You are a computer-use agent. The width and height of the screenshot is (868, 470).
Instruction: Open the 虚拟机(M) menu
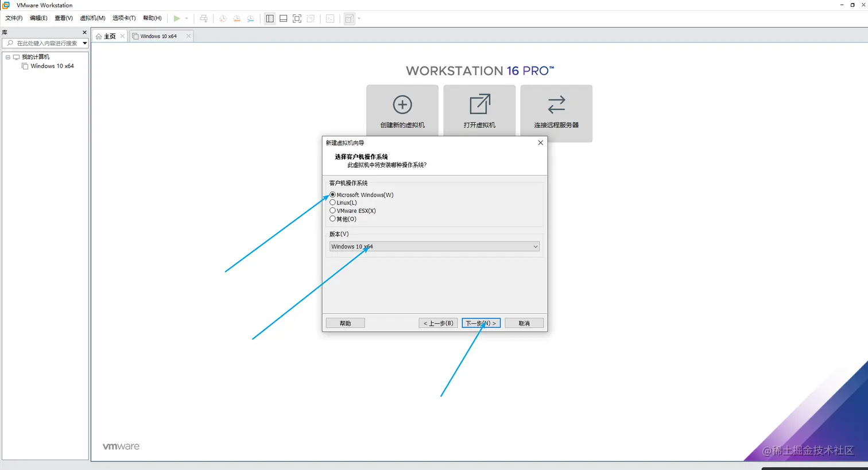pyautogui.click(x=92, y=18)
